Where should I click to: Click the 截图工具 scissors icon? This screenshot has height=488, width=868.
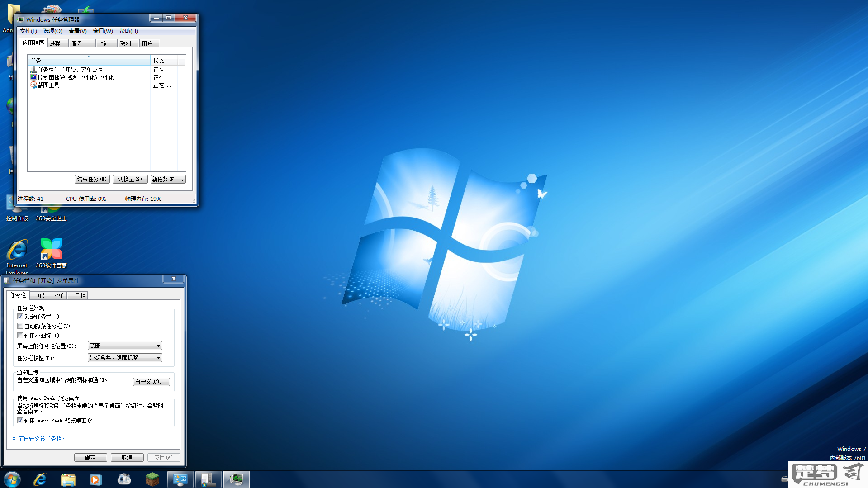33,85
